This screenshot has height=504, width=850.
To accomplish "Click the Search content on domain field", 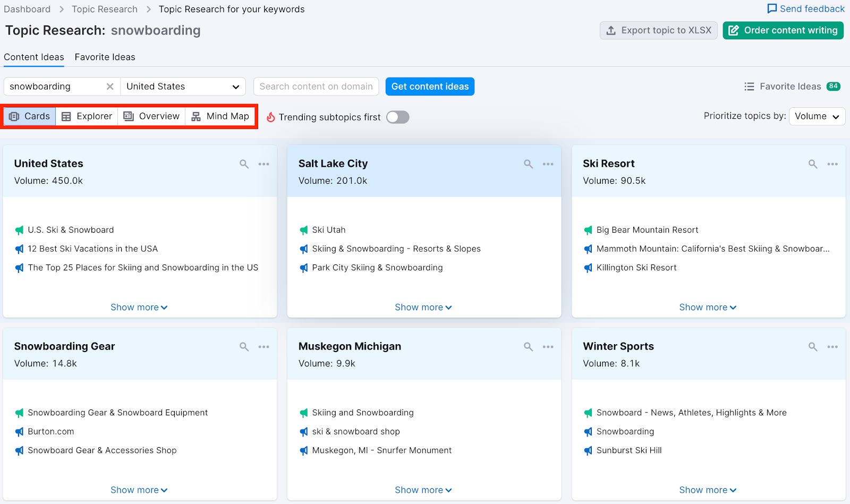I will point(316,87).
